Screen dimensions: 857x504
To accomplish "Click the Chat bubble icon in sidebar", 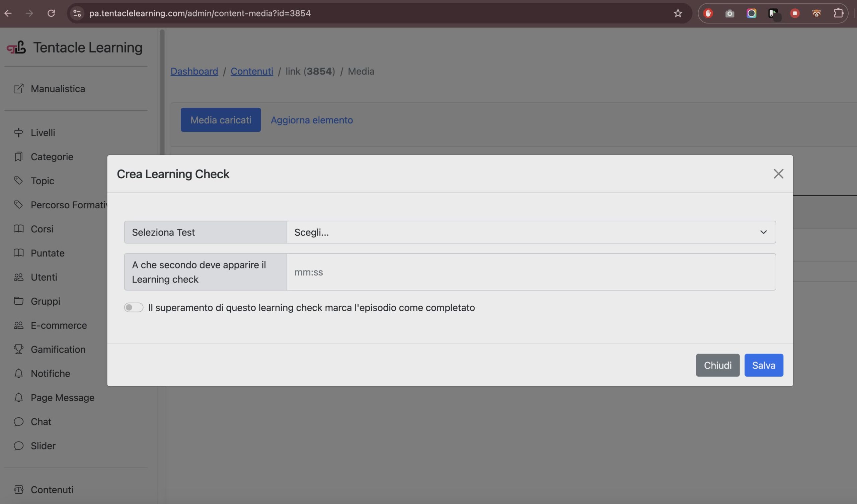I will pyautogui.click(x=19, y=422).
